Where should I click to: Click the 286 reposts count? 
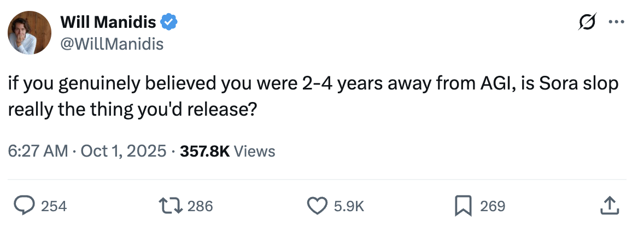pyautogui.click(x=200, y=206)
